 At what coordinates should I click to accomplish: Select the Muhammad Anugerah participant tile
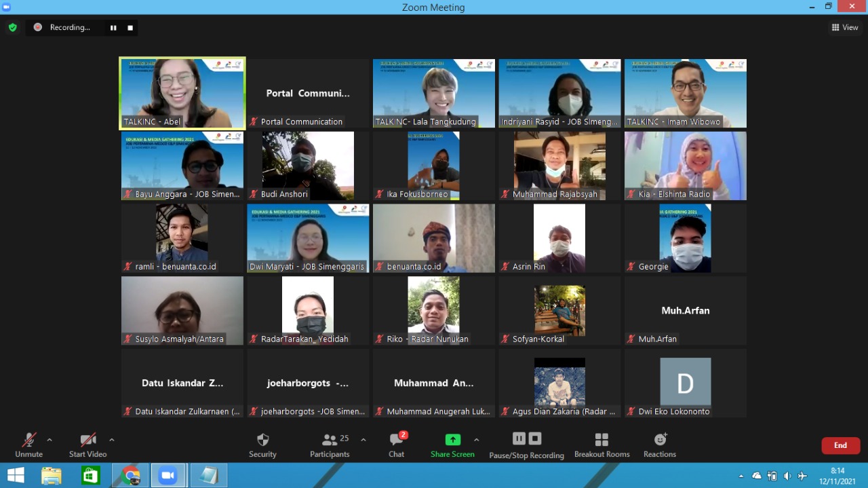coord(434,383)
